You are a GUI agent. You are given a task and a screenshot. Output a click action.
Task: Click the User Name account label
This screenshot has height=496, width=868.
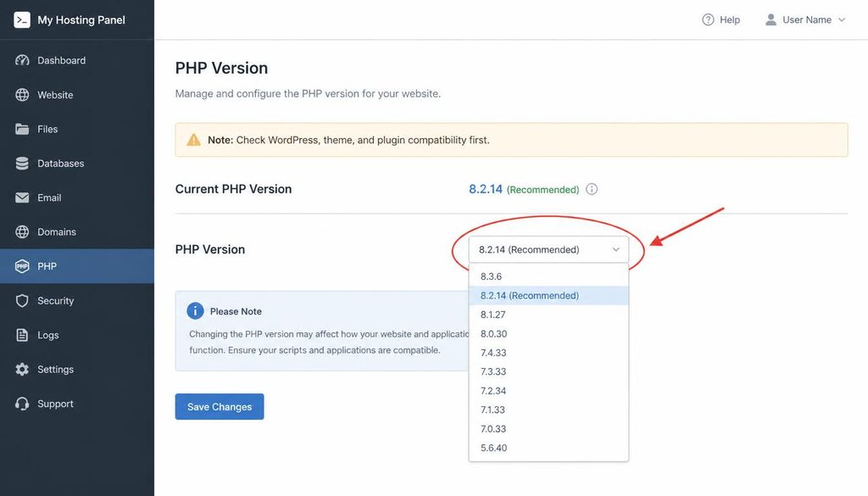pyautogui.click(x=807, y=20)
